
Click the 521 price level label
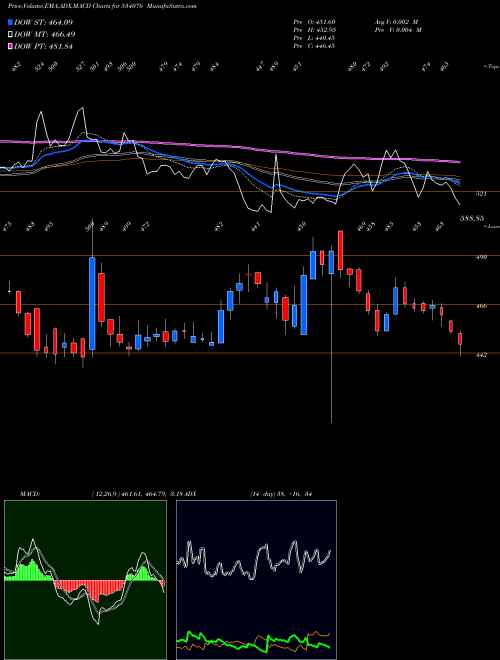482,194
